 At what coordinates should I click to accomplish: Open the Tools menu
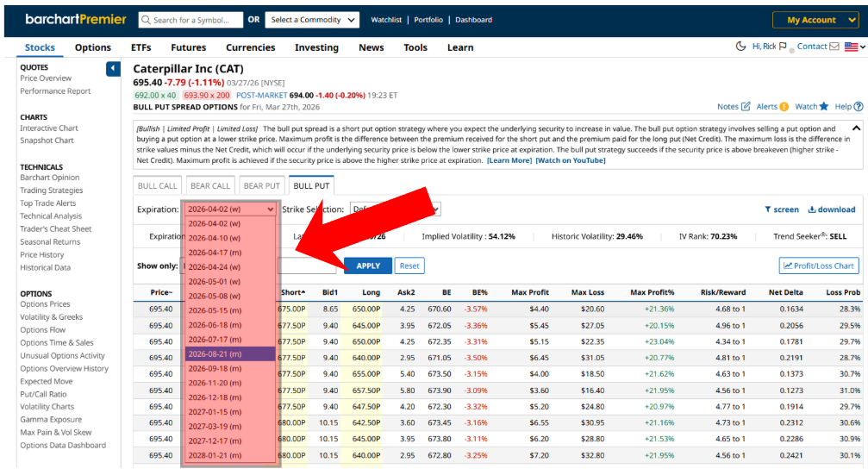pos(415,47)
